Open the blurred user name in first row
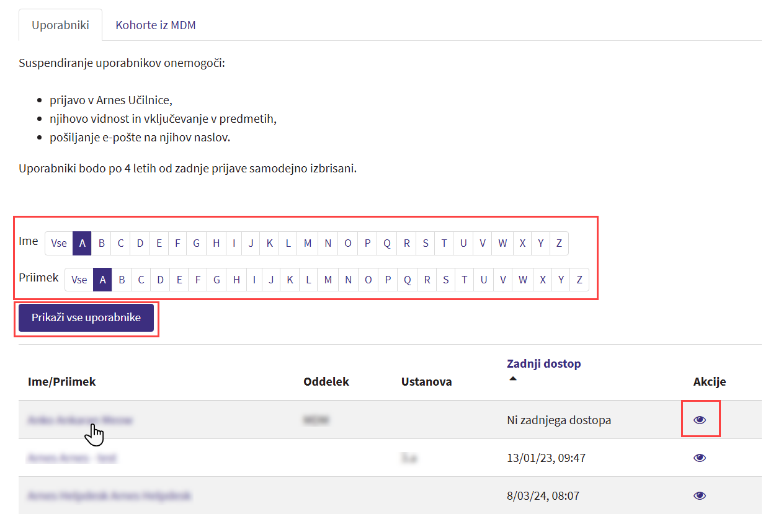The height and width of the screenshot is (532, 763). (x=80, y=420)
